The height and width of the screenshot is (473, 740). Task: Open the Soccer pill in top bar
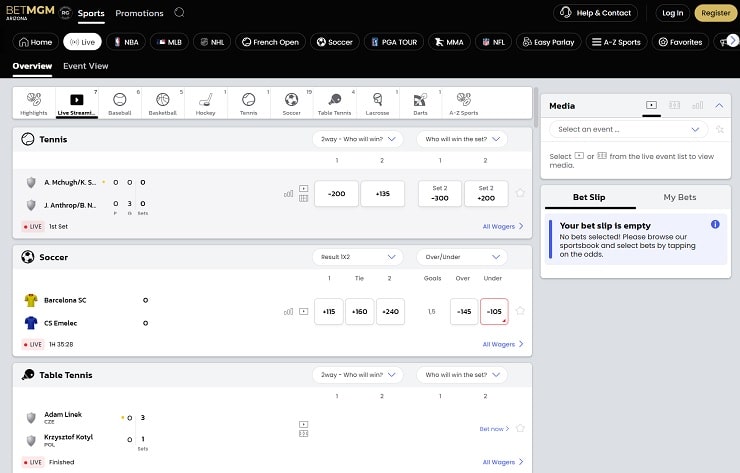335,42
